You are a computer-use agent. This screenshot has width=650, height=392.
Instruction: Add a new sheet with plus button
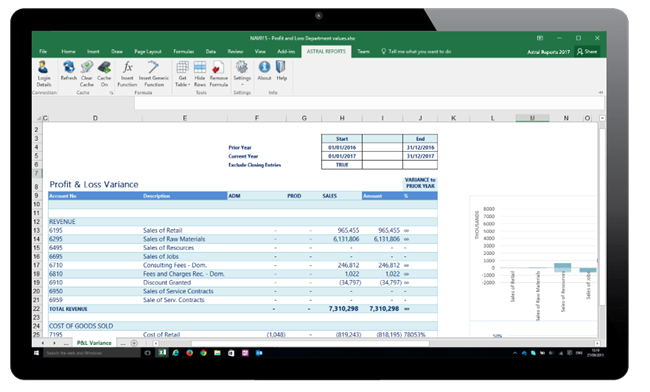[x=134, y=343]
